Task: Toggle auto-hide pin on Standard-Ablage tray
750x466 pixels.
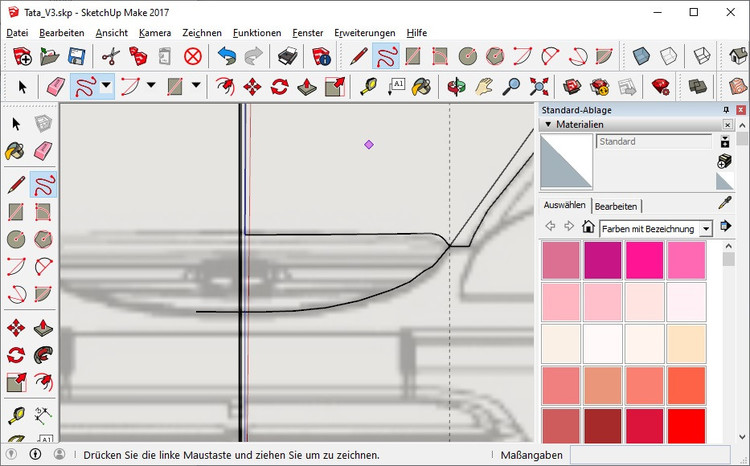Action: pyautogui.click(x=726, y=110)
